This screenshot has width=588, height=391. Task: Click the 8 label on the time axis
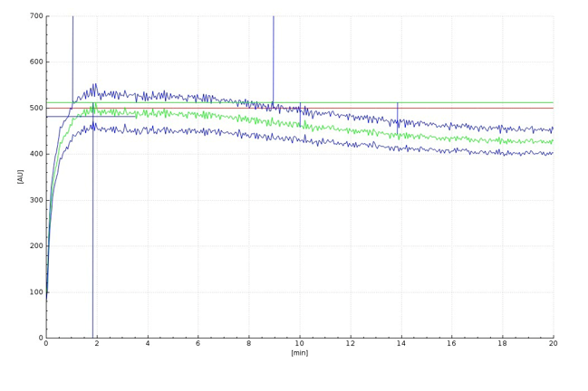click(x=249, y=343)
